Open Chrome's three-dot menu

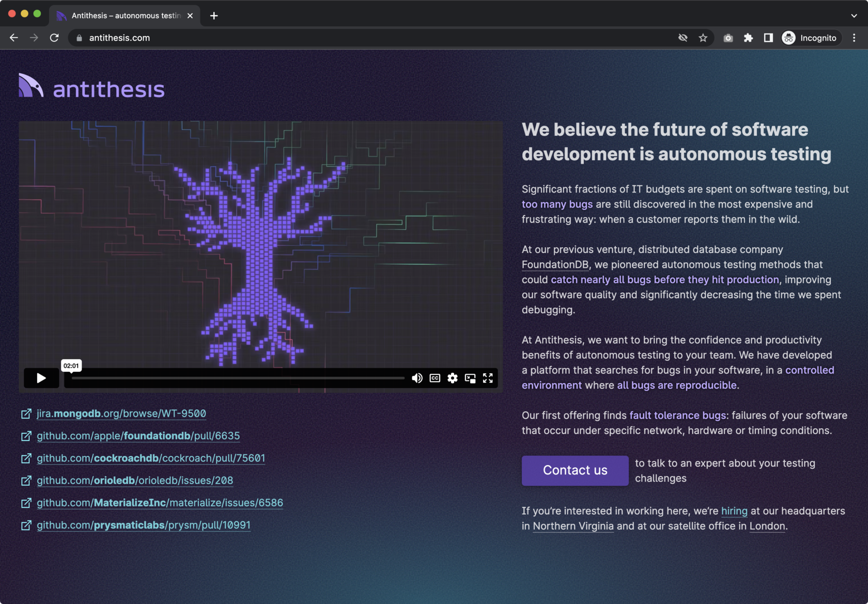[854, 38]
